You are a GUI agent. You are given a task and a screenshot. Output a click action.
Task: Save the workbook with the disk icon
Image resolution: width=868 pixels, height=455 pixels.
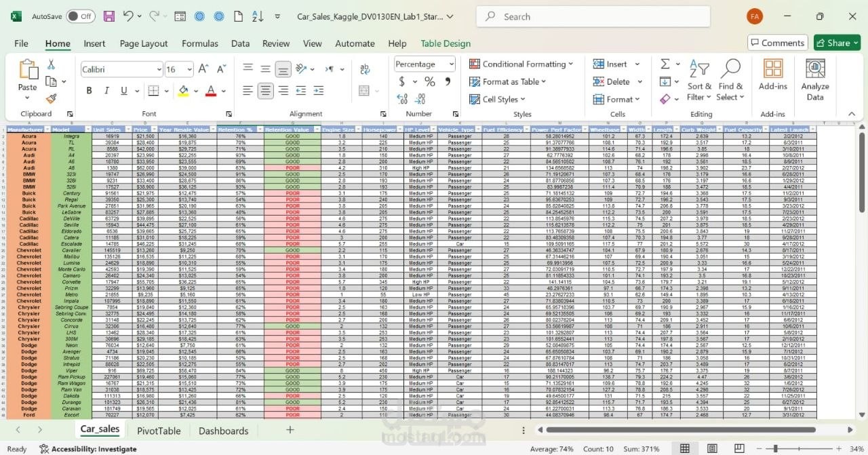tap(110, 16)
